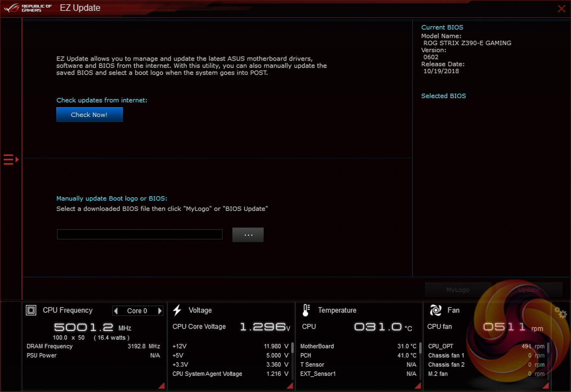
Task: Click the Fan spinner icon
Action: coord(435,310)
